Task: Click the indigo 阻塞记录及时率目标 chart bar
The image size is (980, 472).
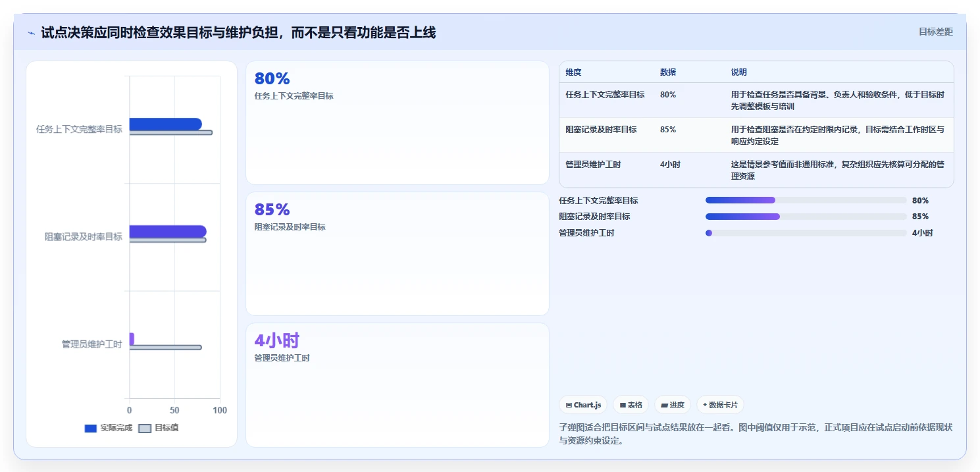Action: tap(167, 231)
